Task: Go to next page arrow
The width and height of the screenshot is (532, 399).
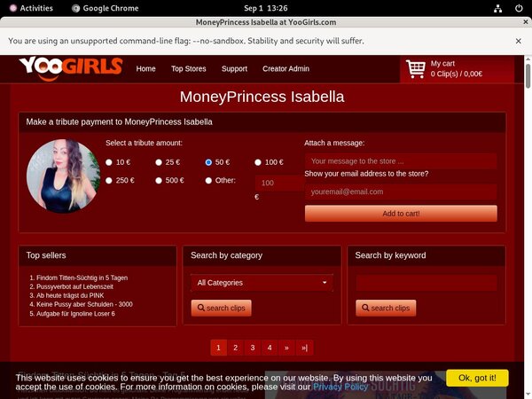Action: 286,348
